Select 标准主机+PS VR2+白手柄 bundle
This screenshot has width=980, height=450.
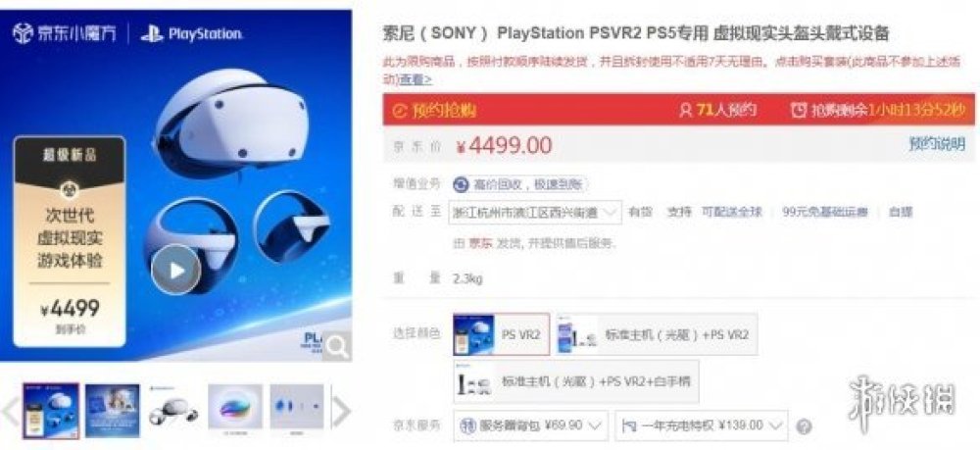pyautogui.click(x=575, y=381)
